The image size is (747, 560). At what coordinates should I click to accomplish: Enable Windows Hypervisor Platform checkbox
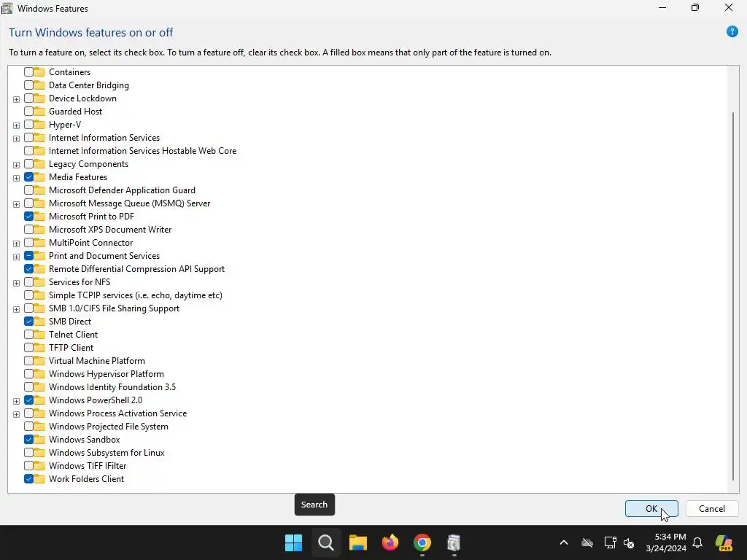[x=28, y=374]
